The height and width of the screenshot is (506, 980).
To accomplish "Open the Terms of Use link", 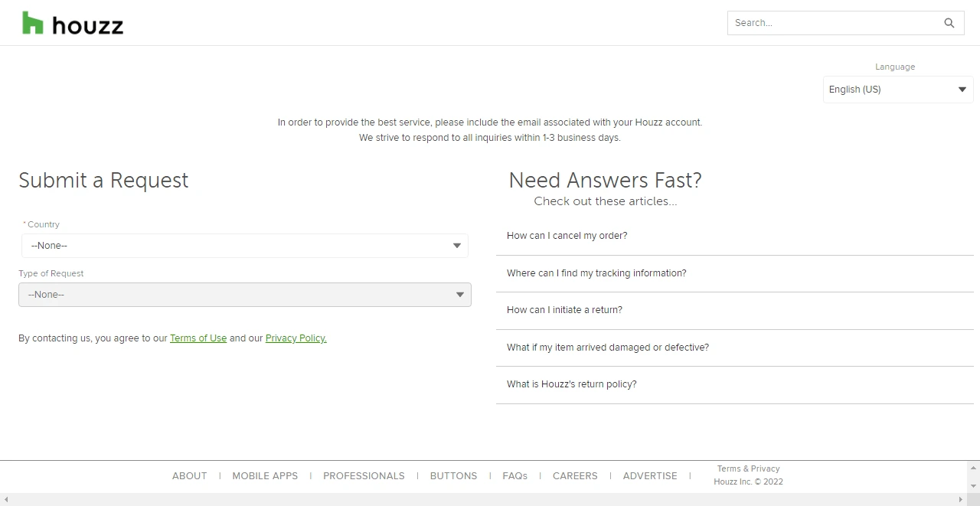I will point(198,338).
